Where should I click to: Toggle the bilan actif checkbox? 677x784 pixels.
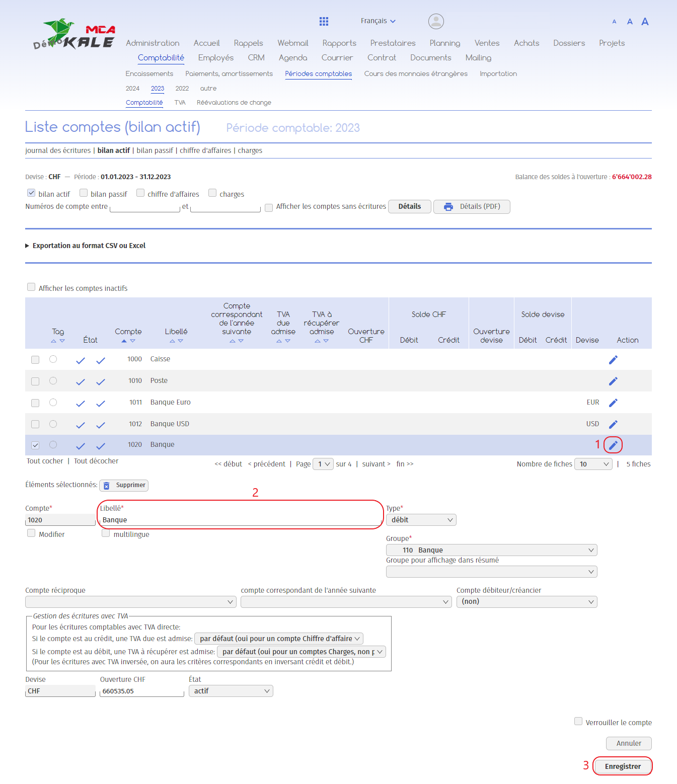click(x=31, y=193)
